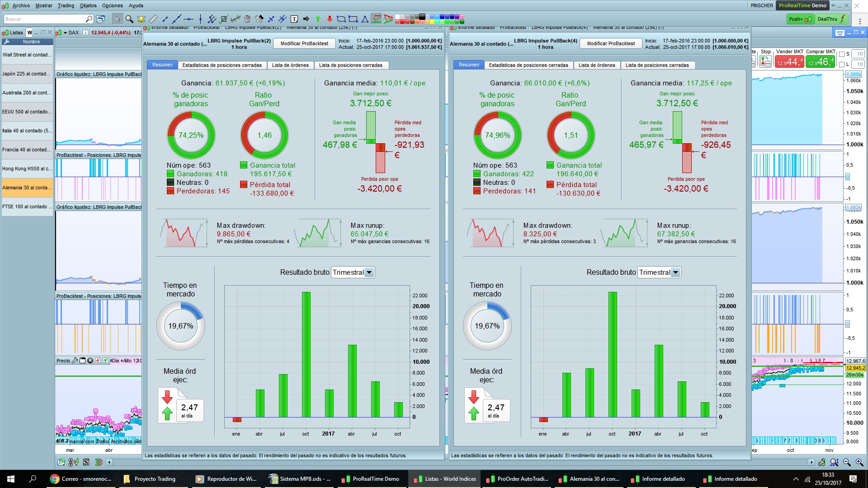Click the Stop order icon

click(765, 61)
